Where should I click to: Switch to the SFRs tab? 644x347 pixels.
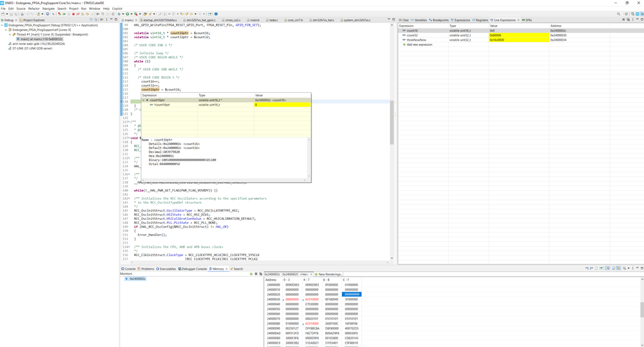click(527, 20)
